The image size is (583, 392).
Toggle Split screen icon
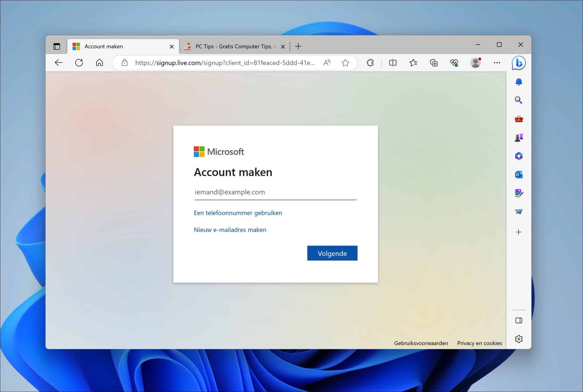(393, 63)
